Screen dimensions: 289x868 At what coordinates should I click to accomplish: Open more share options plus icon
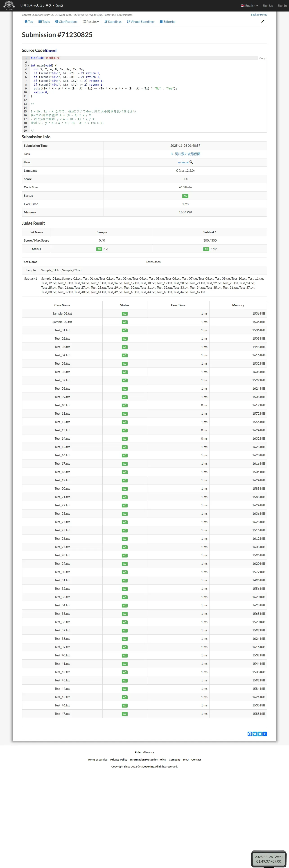coord(265,734)
